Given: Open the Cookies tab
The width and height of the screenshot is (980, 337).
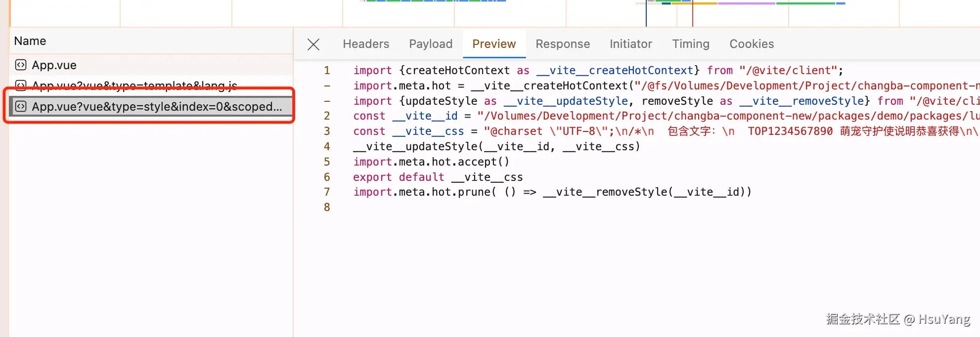Looking at the screenshot, I should (x=752, y=44).
